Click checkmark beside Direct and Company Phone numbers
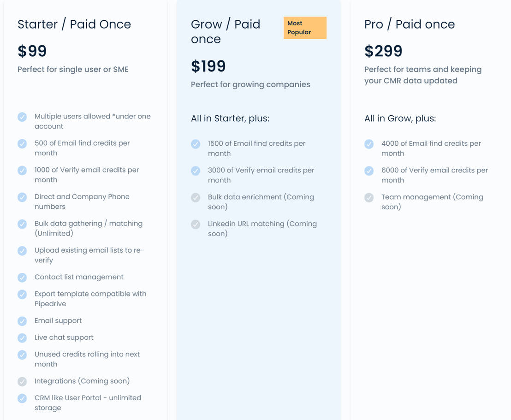This screenshot has width=511, height=420. pos(22,197)
